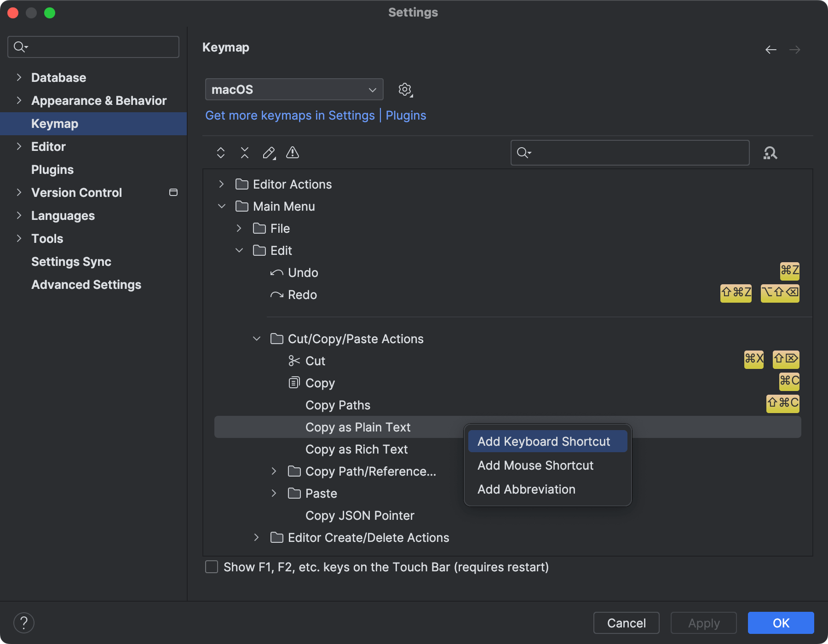The image size is (828, 644).
Task: Open the help question mark at bottom left
Action: pyautogui.click(x=24, y=622)
